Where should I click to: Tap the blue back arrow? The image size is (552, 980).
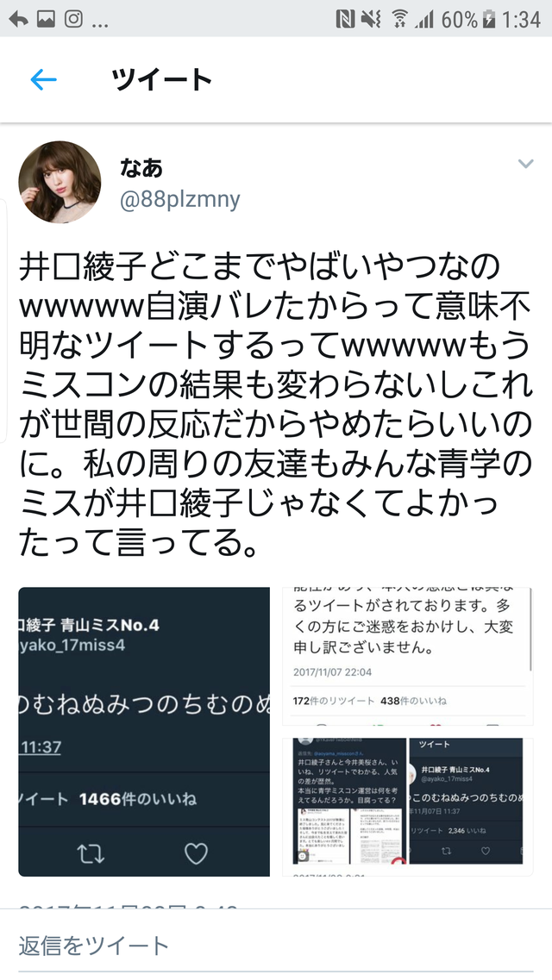[x=43, y=79]
